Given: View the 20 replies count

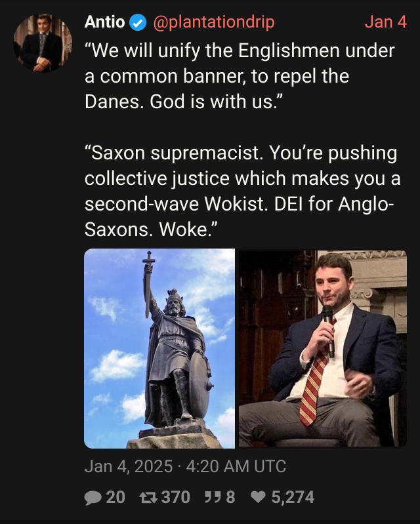Looking at the screenshot, I should click(x=115, y=497).
